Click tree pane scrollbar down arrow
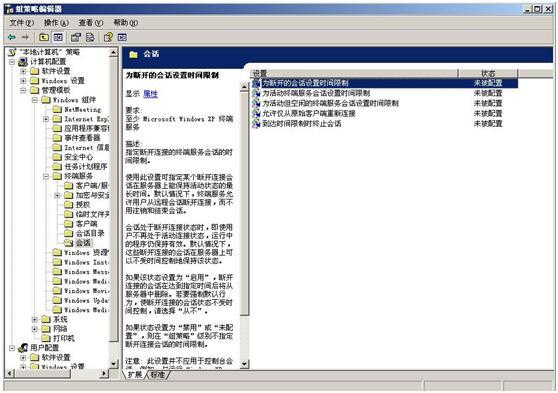Screen dimensions: 558x393 (x=113, y=364)
